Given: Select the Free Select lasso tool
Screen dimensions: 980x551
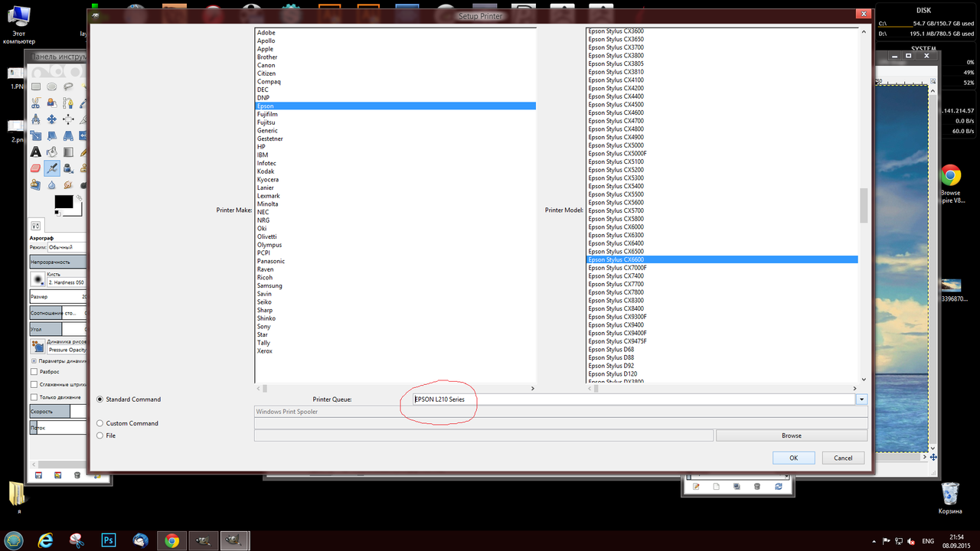Looking at the screenshot, I should 68,86.
